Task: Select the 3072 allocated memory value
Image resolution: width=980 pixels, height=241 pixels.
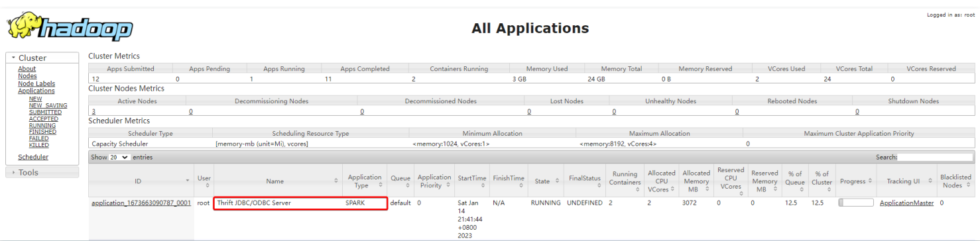Action: pyautogui.click(x=690, y=203)
